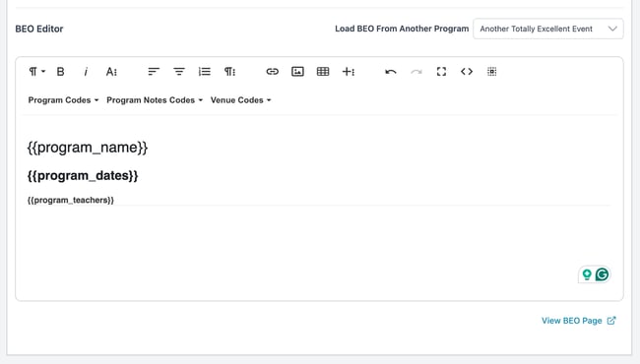640x364 pixels.
Task: Switch editor to fullscreen mode
Action: click(x=441, y=72)
